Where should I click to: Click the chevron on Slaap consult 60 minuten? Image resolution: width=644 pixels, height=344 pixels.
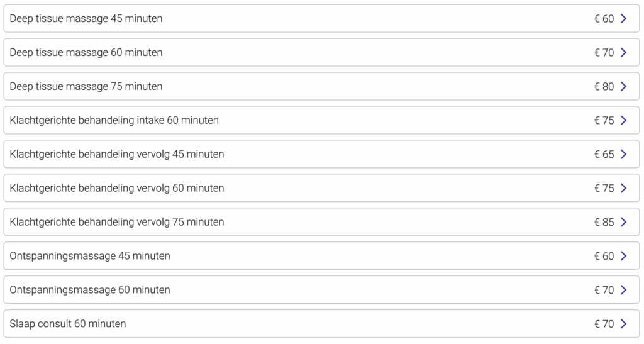pyautogui.click(x=623, y=325)
